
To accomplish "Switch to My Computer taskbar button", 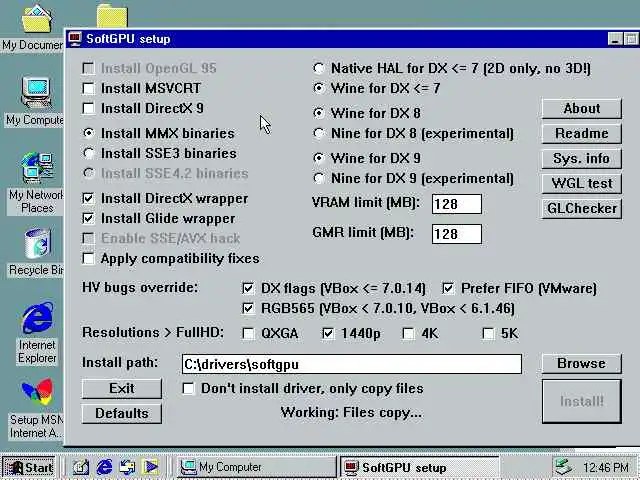I will (x=256, y=467).
